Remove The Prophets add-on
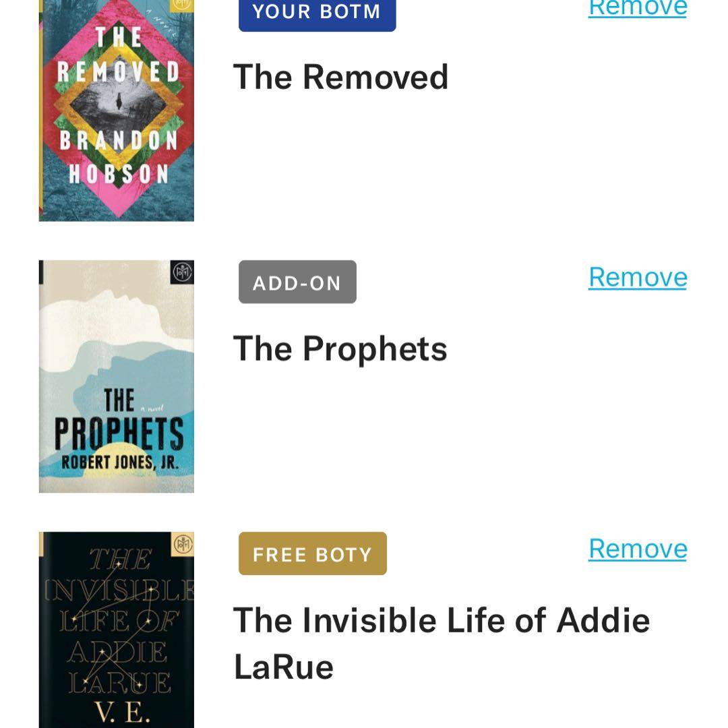728x728 pixels. point(638,277)
